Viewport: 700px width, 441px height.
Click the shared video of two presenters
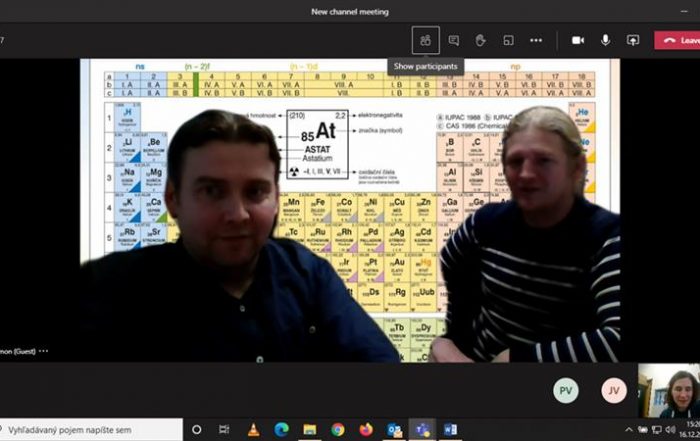350,210
